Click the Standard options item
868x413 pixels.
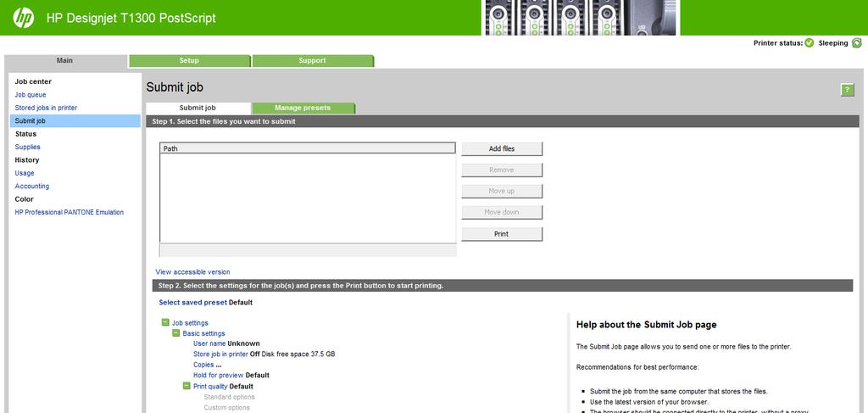tap(229, 397)
